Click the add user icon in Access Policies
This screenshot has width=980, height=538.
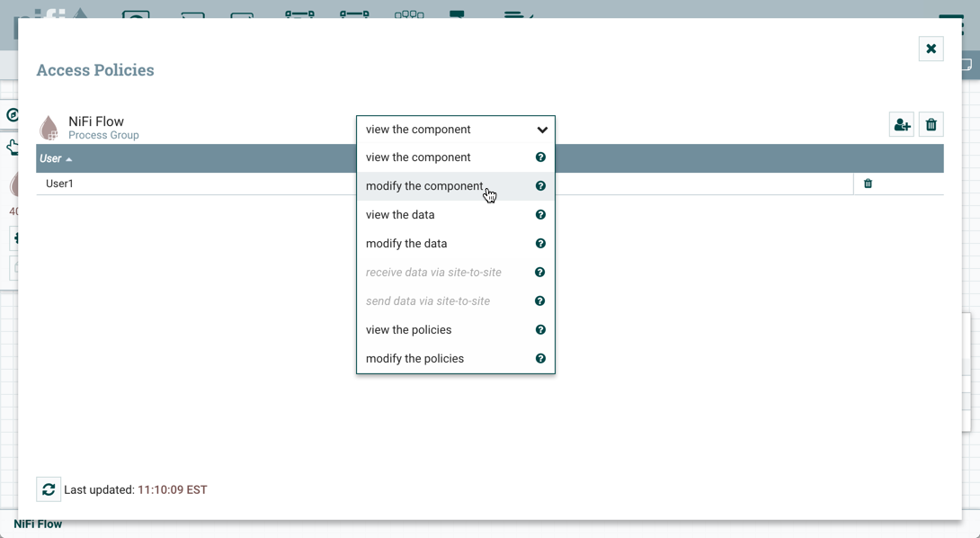[901, 124]
